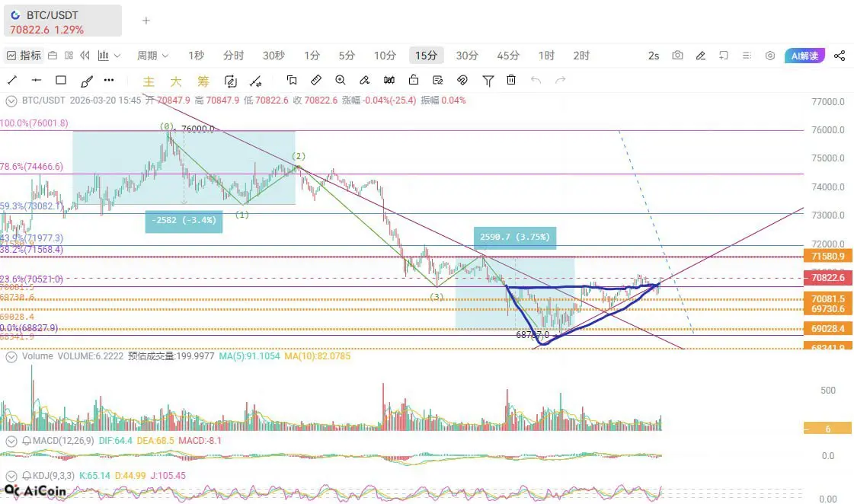The width and height of the screenshot is (854, 504).
Task: Collapse the BTC/USDT main chart legend
Action: [11, 100]
